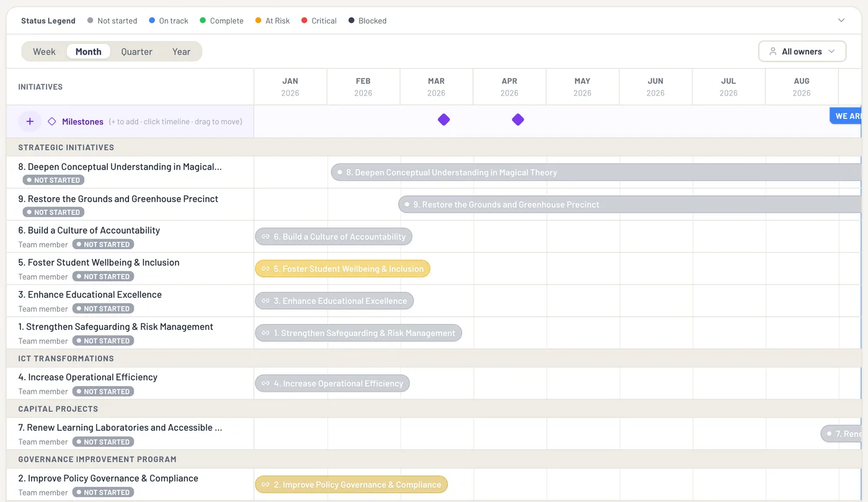Click the MAR 2026 column header
Image resolution: width=868 pixels, height=502 pixels.
tap(436, 87)
